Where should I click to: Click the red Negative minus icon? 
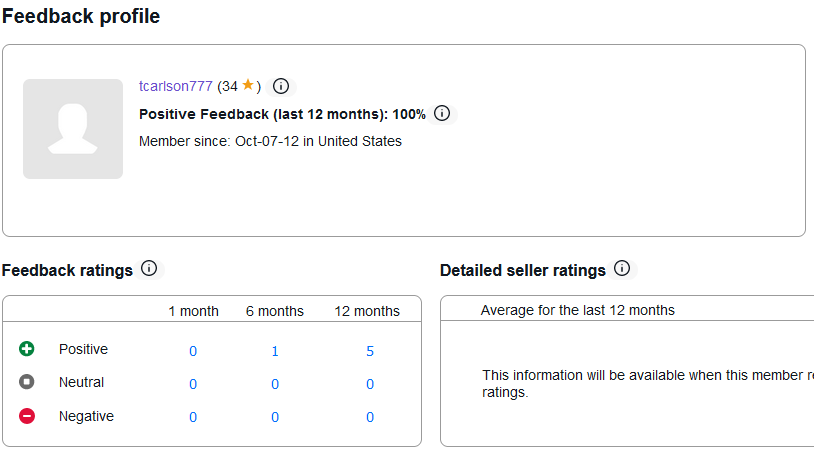(27, 416)
